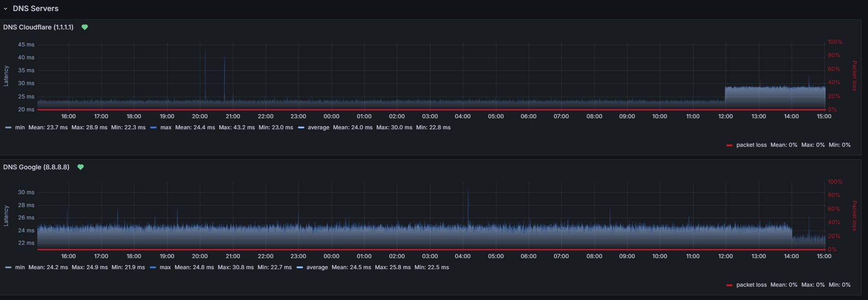Open the DNS Cloudflare (1.1.1.1) panel title menu
The width and height of the screenshot is (868, 300).
pyautogui.click(x=38, y=27)
